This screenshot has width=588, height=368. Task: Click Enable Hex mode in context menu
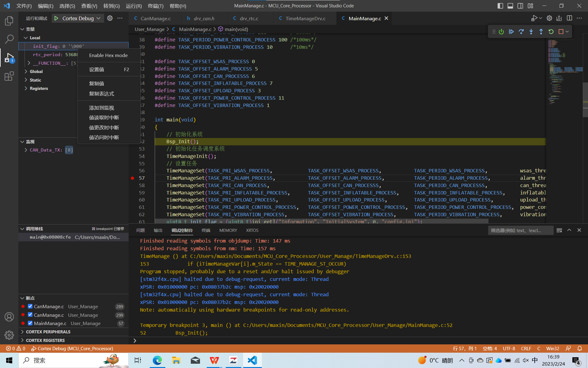coord(108,55)
